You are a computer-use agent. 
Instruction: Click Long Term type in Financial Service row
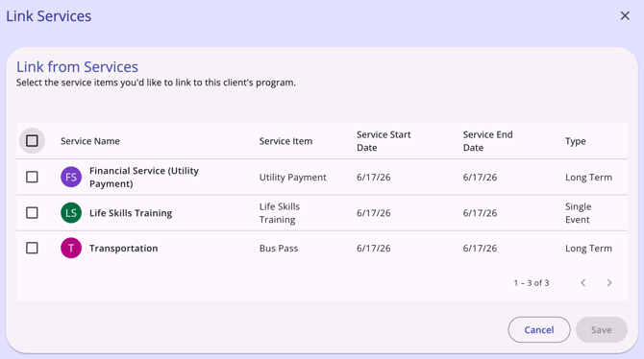point(588,178)
